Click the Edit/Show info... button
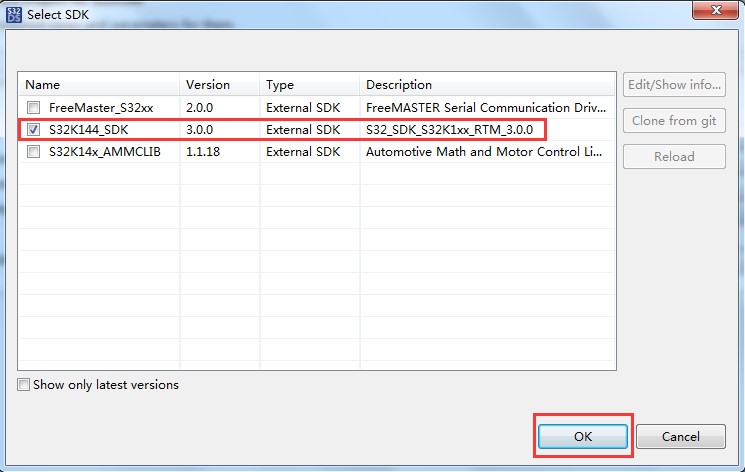The image size is (745, 472). tap(674, 85)
